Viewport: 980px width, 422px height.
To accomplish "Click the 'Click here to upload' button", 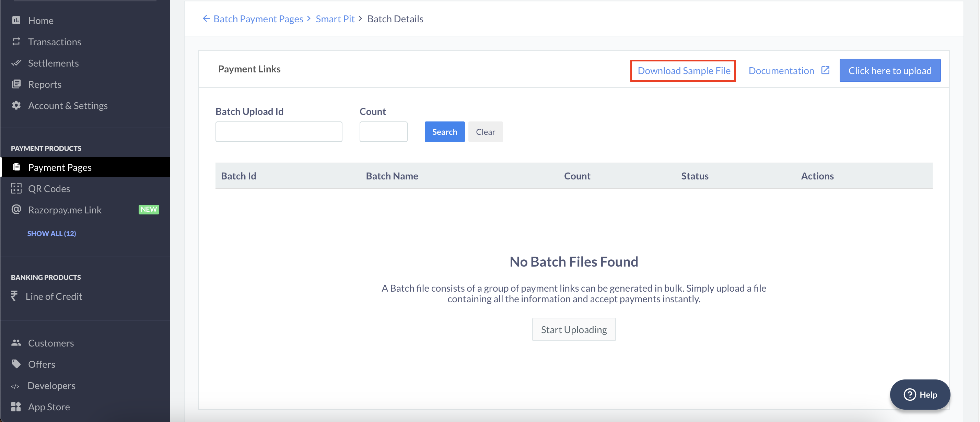I will [x=890, y=70].
